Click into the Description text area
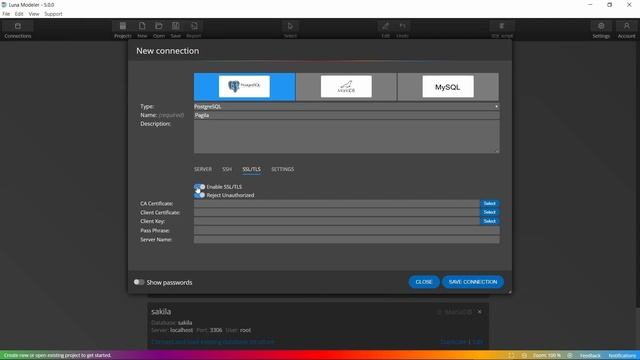Image resolution: width=640 pixels, height=360 pixels. (x=347, y=137)
